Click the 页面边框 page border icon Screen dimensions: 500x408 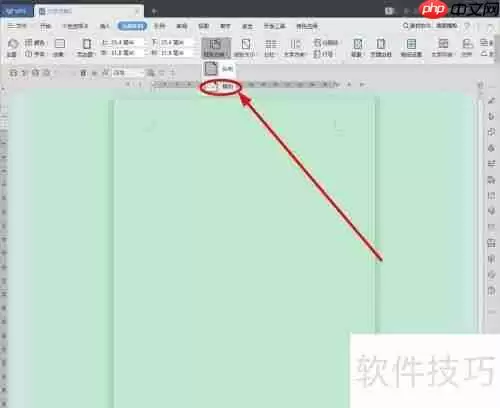[381, 47]
